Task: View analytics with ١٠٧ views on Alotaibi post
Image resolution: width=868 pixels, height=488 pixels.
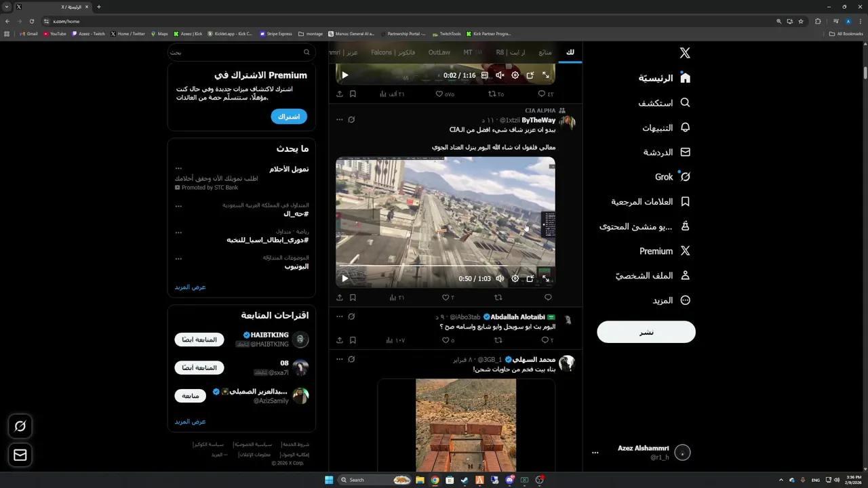Action: click(x=395, y=340)
